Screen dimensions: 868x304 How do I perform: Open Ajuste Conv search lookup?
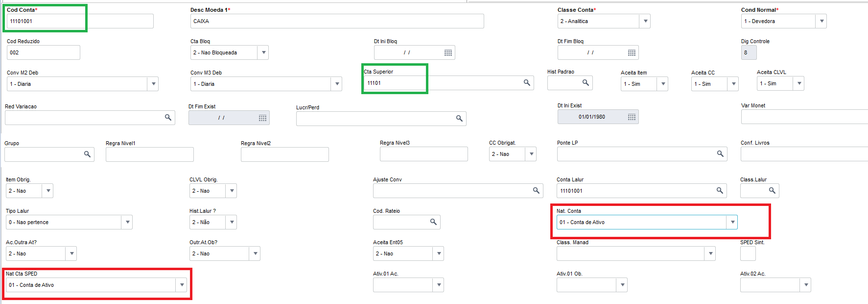[536, 191]
